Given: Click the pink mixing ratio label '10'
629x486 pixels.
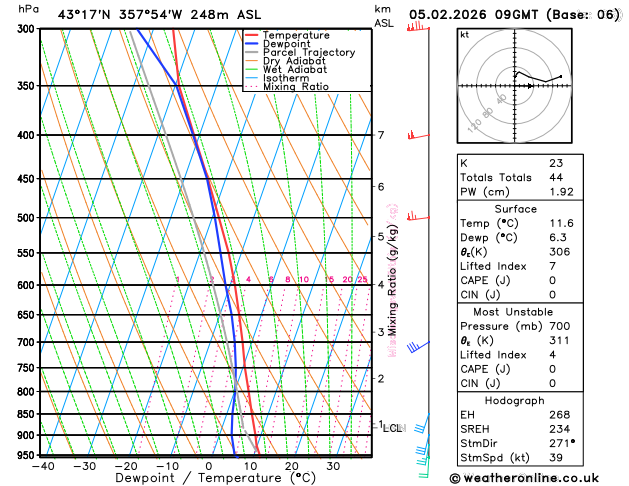Looking at the screenshot, I should coord(304,279).
